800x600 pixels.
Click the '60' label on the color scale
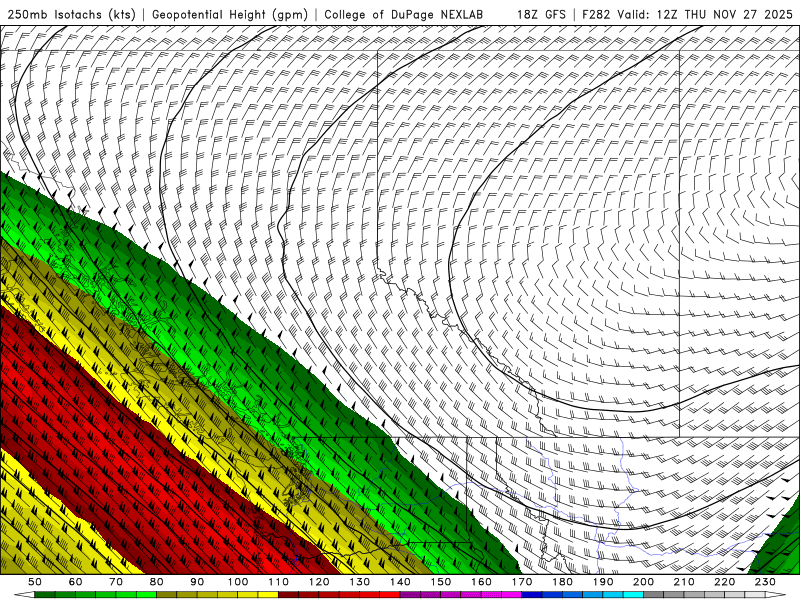click(76, 582)
